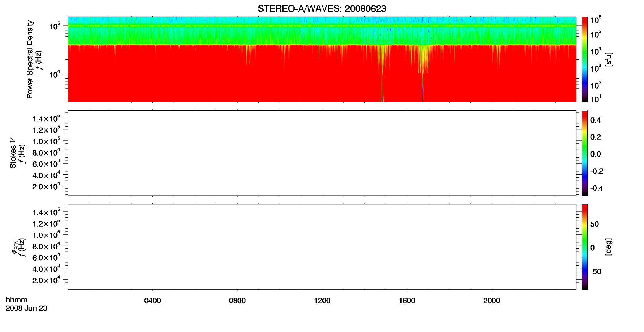Click the 4.0×10^4 tick on the φ RTN axis

coord(46,269)
